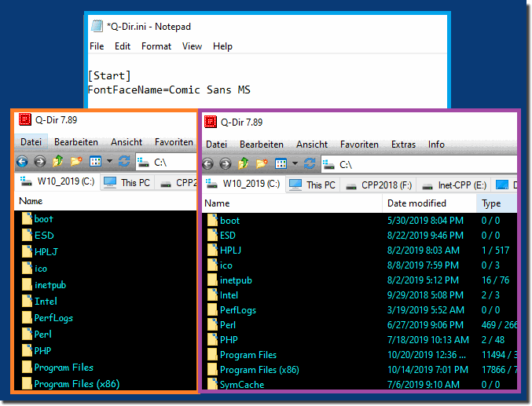Open view dropdown arrow in left Q-Dir window
The height and width of the screenshot is (406, 532).
109,162
